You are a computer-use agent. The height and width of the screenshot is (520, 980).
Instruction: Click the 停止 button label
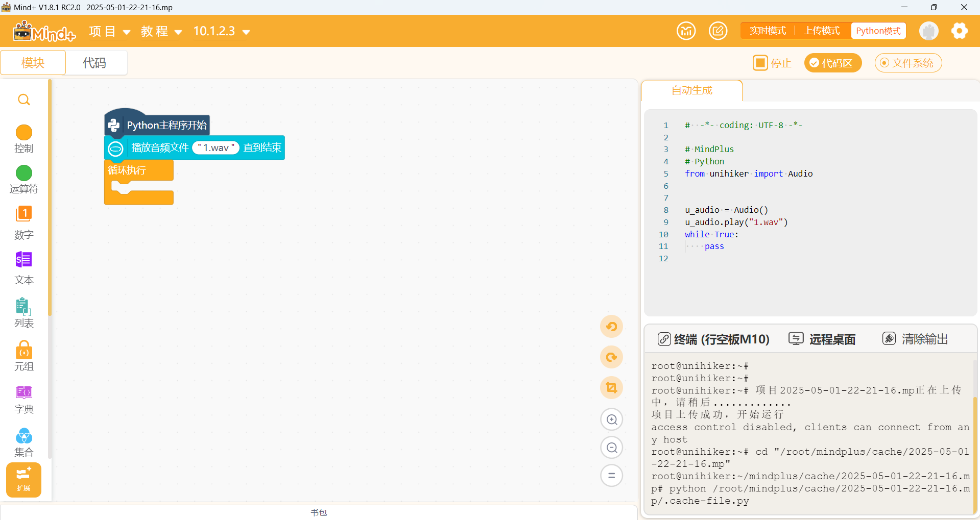coord(781,63)
